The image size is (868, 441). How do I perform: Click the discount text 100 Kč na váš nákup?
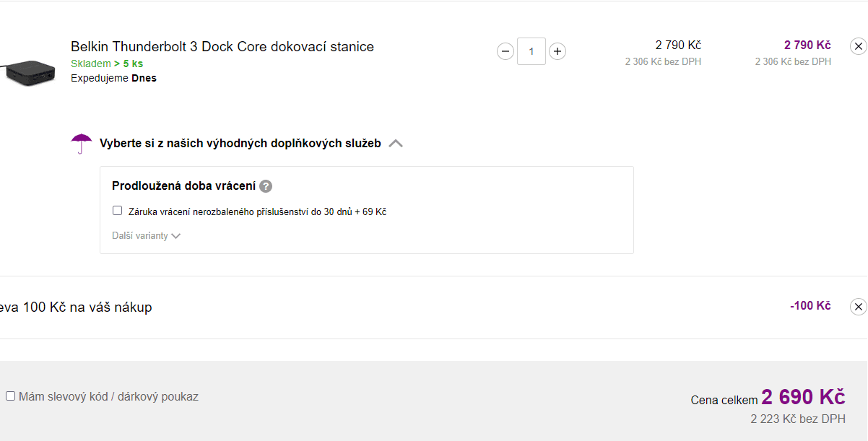87,307
